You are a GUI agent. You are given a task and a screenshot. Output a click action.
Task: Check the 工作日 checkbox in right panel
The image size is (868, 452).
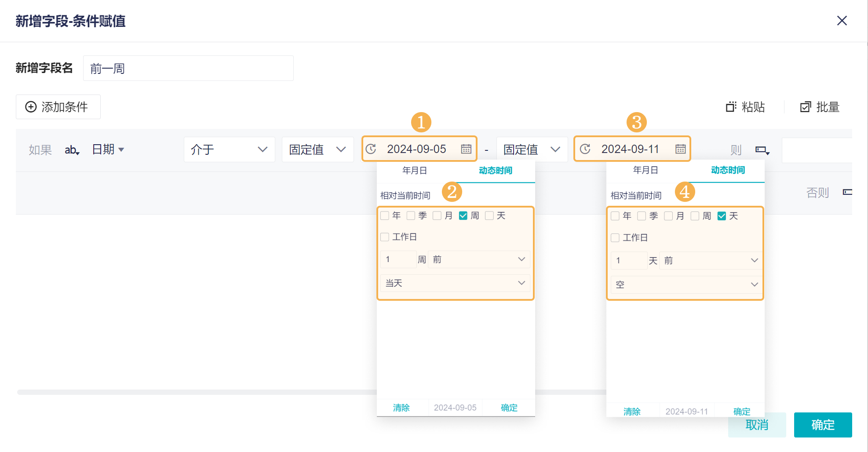[615, 238]
